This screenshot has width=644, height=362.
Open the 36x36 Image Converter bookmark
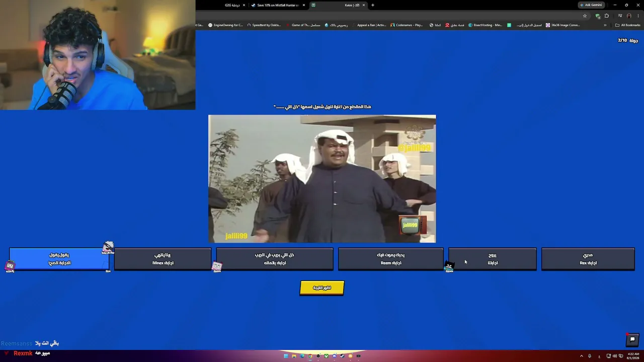pyautogui.click(x=563, y=25)
